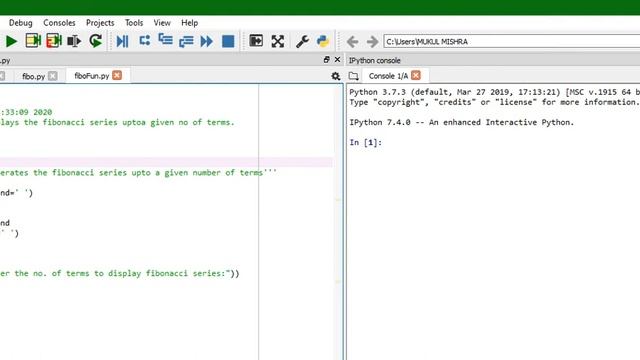The width and height of the screenshot is (640, 360).
Task: Click the Run current cell icon
Action: (33, 41)
